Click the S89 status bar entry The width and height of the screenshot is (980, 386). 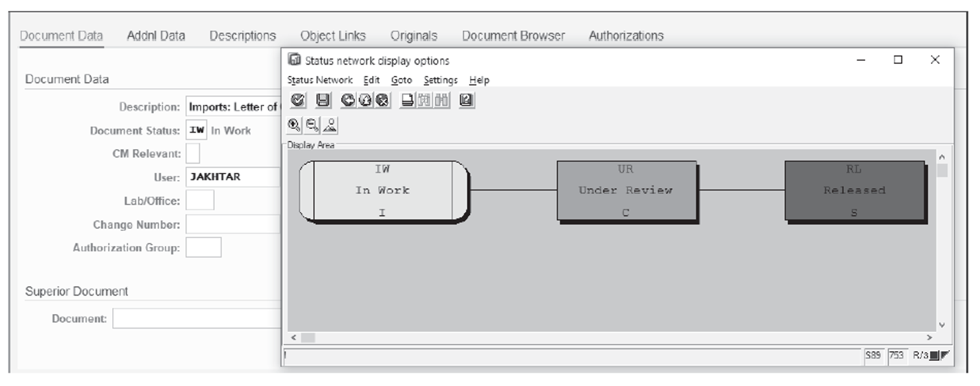pyautogui.click(x=873, y=356)
